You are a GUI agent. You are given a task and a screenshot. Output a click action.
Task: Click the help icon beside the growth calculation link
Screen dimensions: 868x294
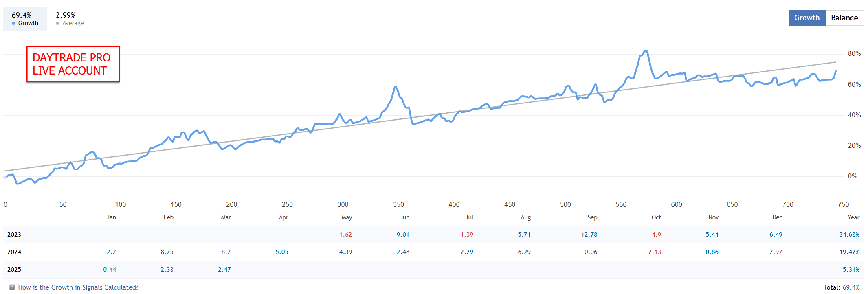[12, 287]
